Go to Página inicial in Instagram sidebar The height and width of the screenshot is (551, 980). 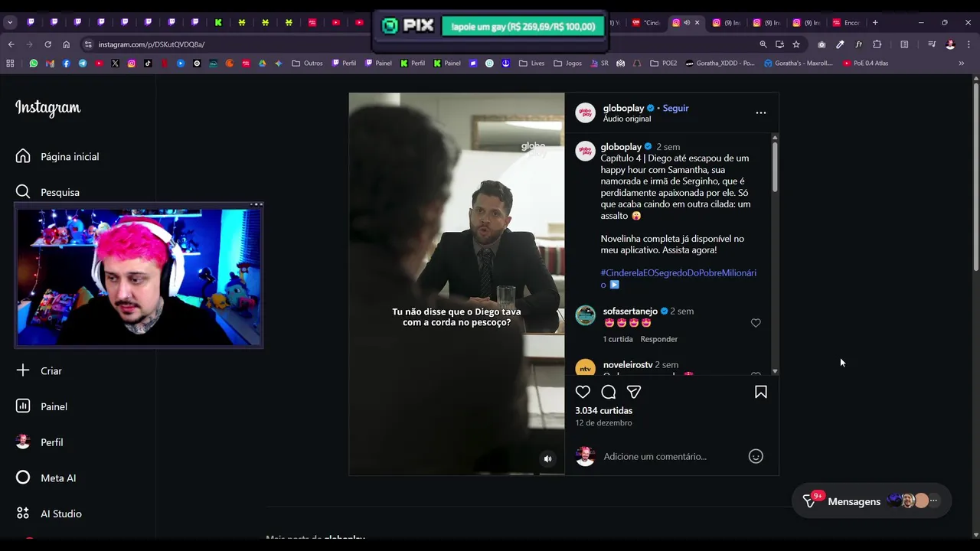(x=58, y=156)
